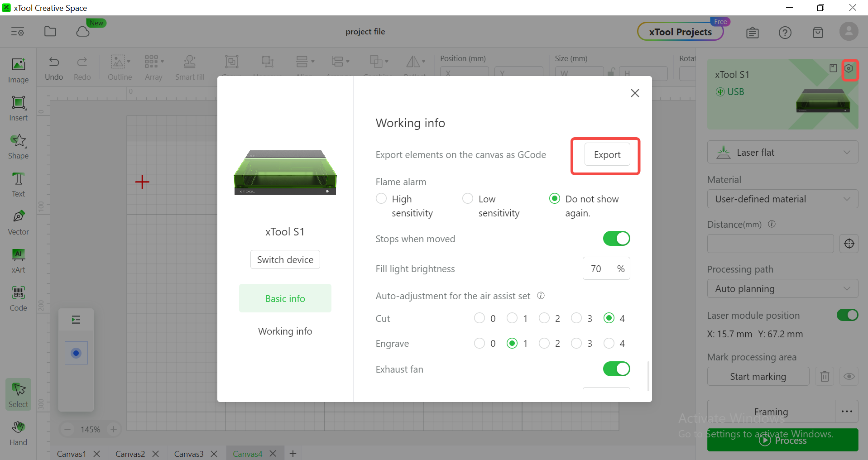Open the Shape tool
The width and height of the screenshot is (868, 460).
(x=18, y=147)
